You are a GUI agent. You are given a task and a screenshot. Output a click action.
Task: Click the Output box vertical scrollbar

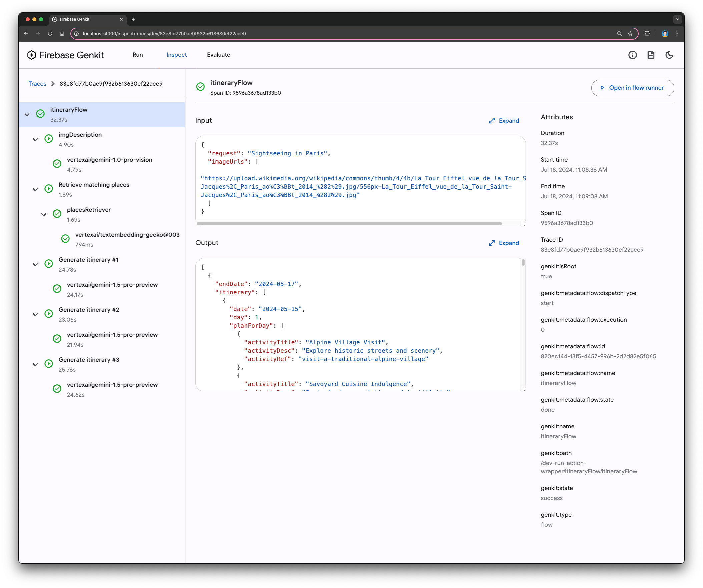click(x=523, y=263)
